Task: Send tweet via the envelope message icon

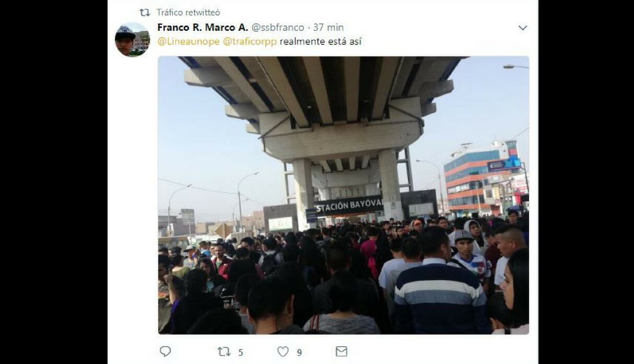Action: 342,351
